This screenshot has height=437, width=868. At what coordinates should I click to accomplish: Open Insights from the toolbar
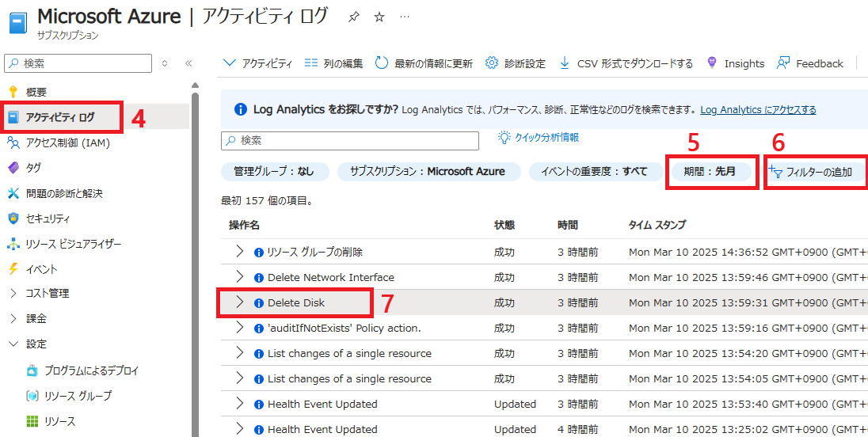736,63
